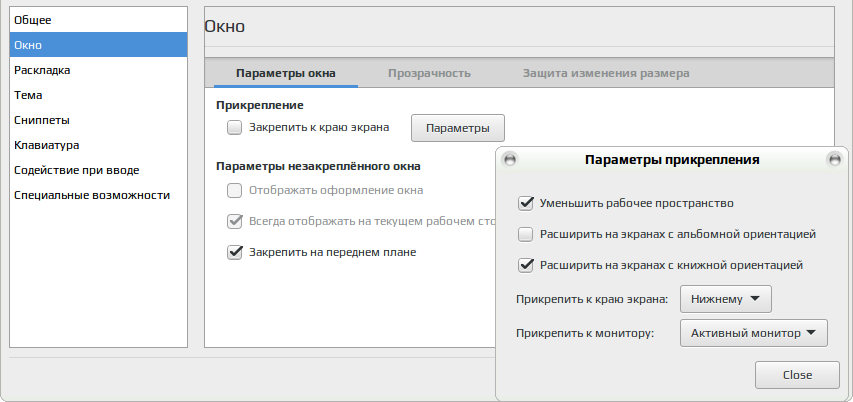Switch to the Параметры окна tab

[286, 73]
